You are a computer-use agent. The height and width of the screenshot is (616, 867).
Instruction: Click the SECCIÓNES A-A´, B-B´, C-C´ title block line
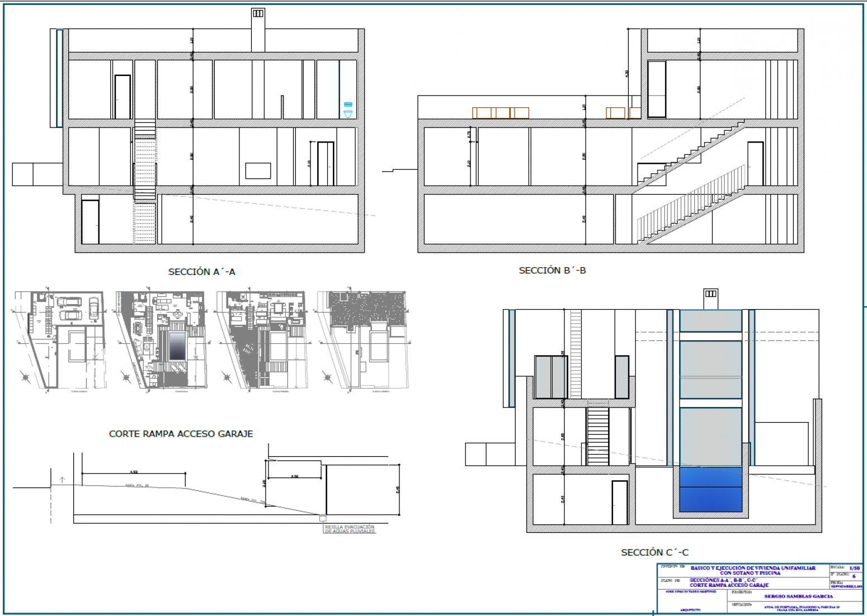click(723, 580)
